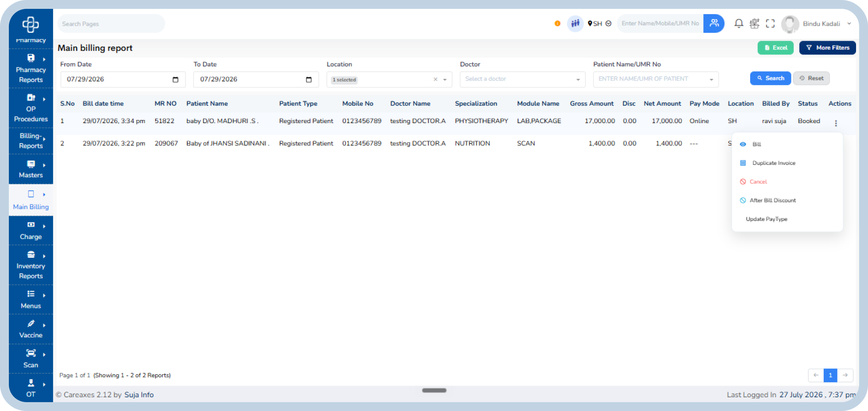This screenshot has height=411, width=868.
Task: Open Inventory Reports sidebar icon
Action: [31, 255]
